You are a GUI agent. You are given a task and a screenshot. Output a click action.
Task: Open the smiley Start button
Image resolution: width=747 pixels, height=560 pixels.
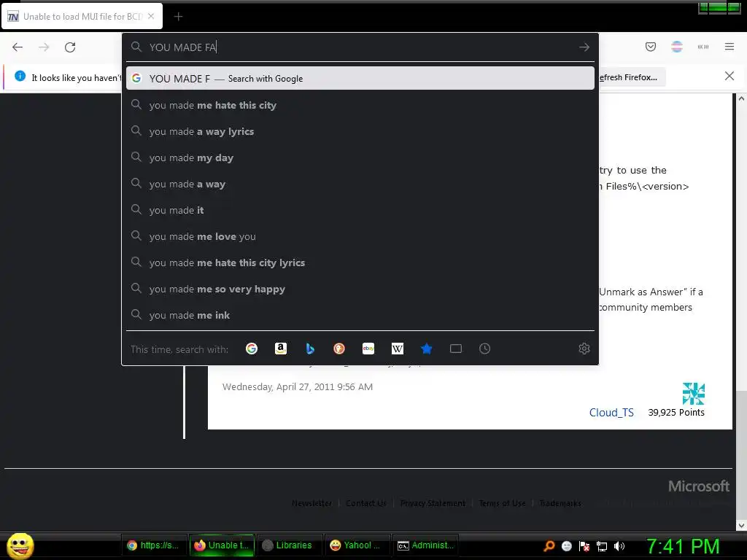(x=20, y=545)
